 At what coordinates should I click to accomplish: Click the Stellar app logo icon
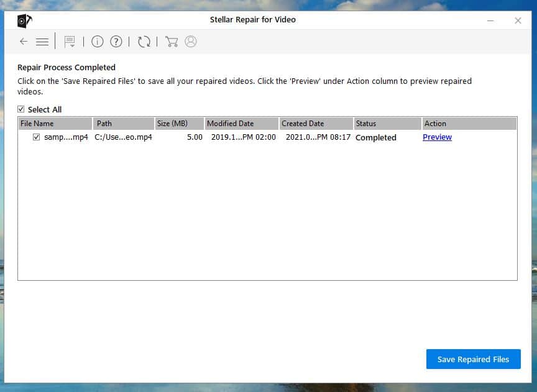25,21
